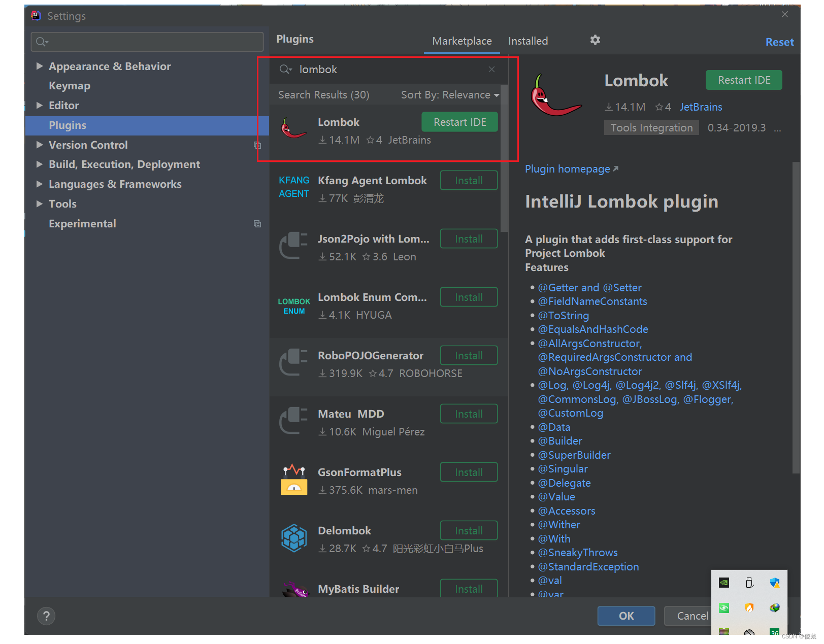Click the large Lombok chili icon in details

point(556,95)
